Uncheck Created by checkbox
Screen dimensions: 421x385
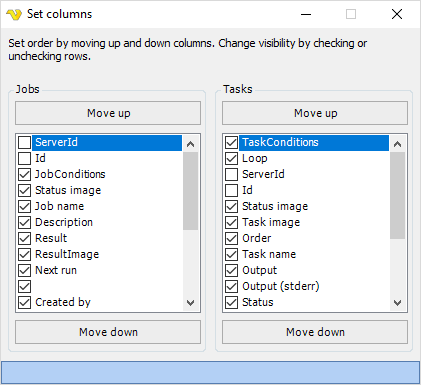click(x=24, y=302)
